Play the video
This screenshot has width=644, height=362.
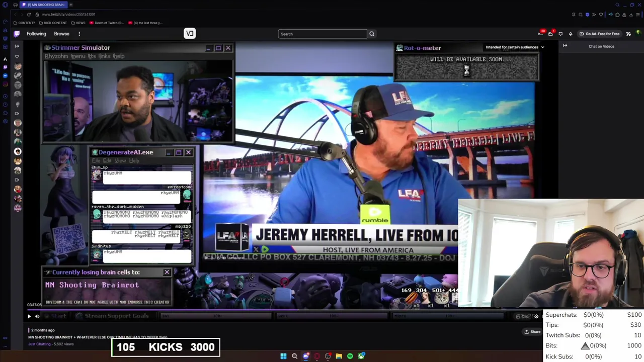29,316
